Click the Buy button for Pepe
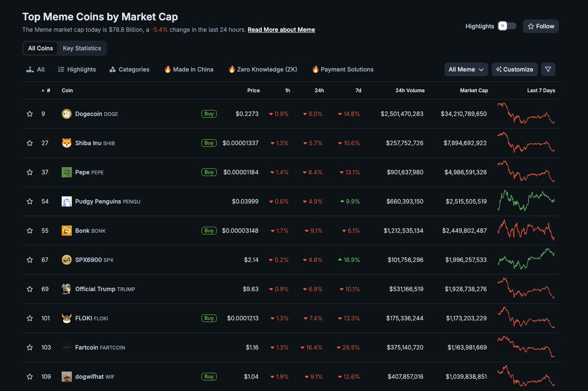588x391 pixels. click(x=209, y=172)
